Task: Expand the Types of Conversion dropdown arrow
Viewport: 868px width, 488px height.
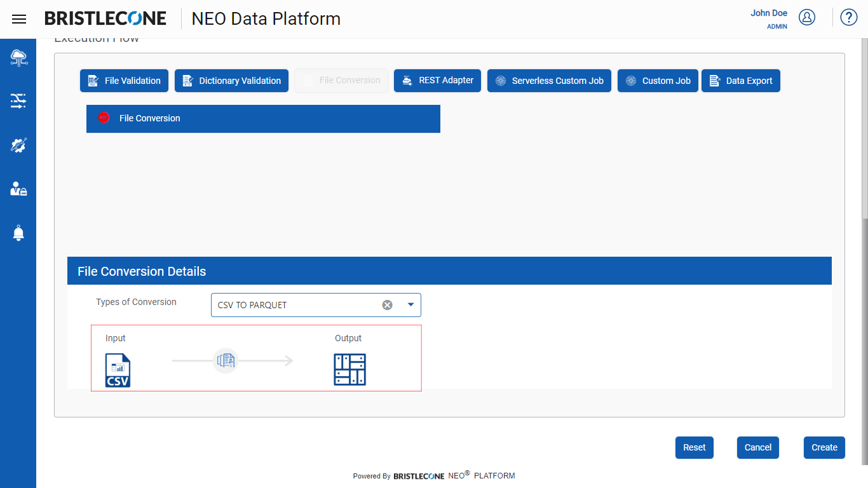Action: click(410, 305)
